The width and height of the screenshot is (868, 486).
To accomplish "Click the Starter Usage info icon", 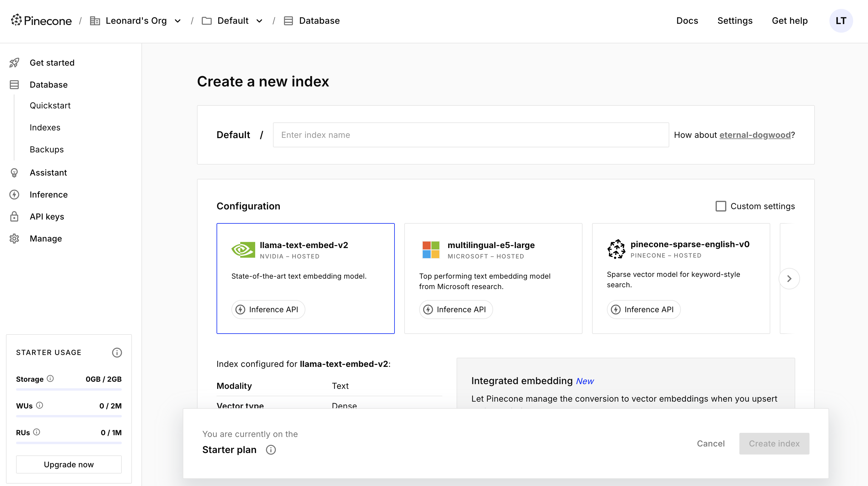I will click(116, 353).
